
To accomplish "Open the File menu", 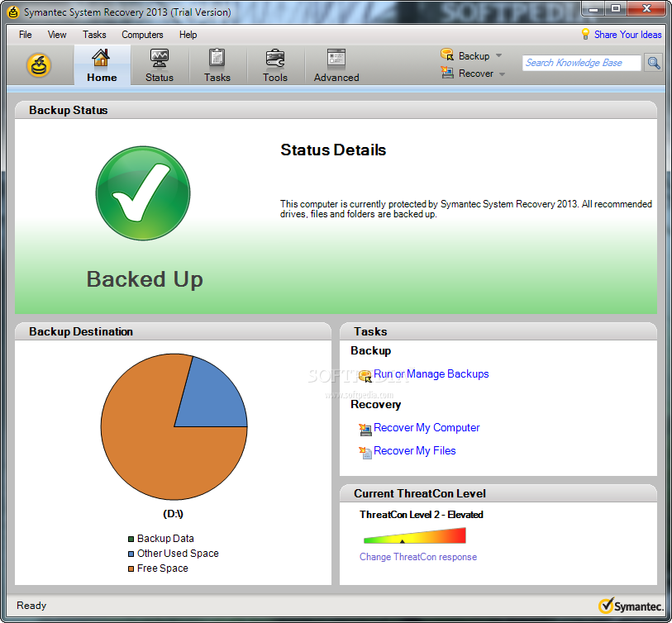I will (26, 35).
